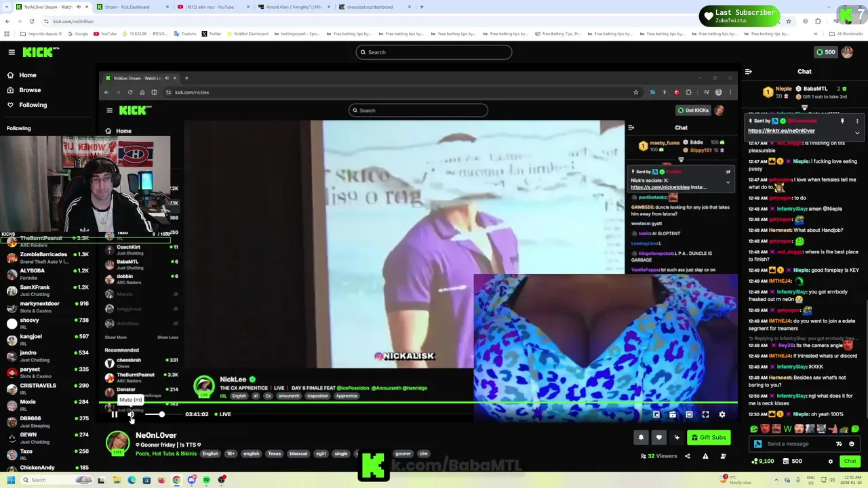Open picture-in-picture mode on player
This screenshot has height=488, width=868.
pos(656,414)
